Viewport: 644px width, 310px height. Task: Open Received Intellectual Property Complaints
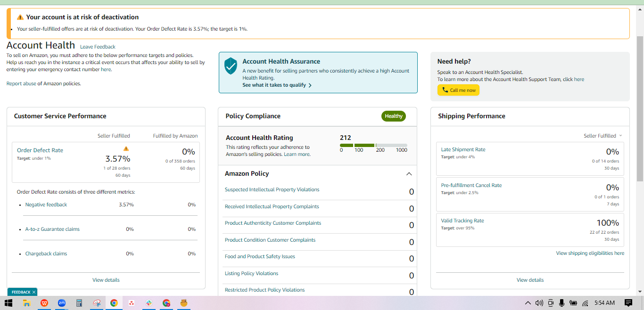point(272,206)
